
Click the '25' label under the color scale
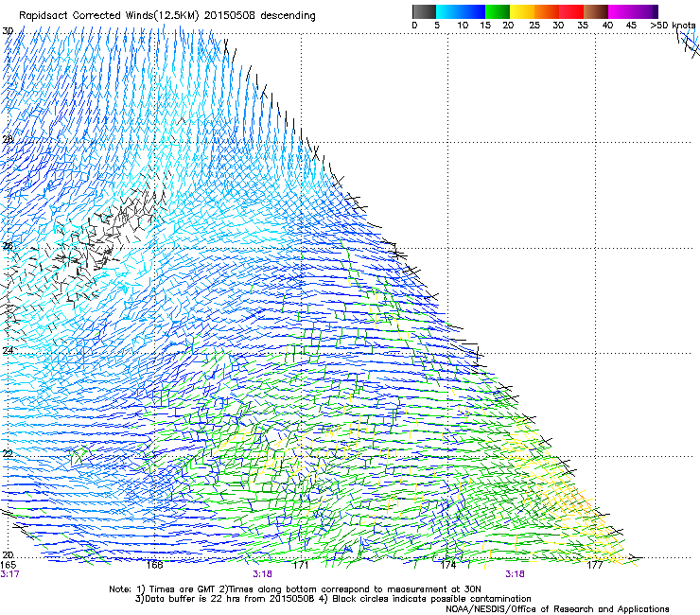[534, 26]
